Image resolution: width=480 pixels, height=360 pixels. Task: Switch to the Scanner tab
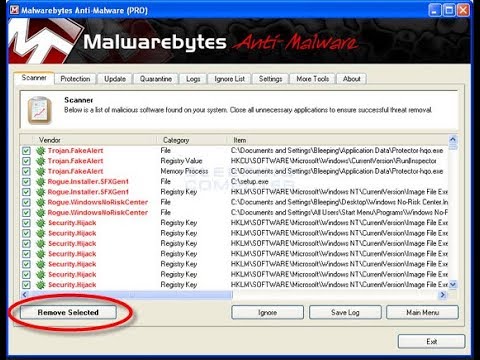(34, 78)
